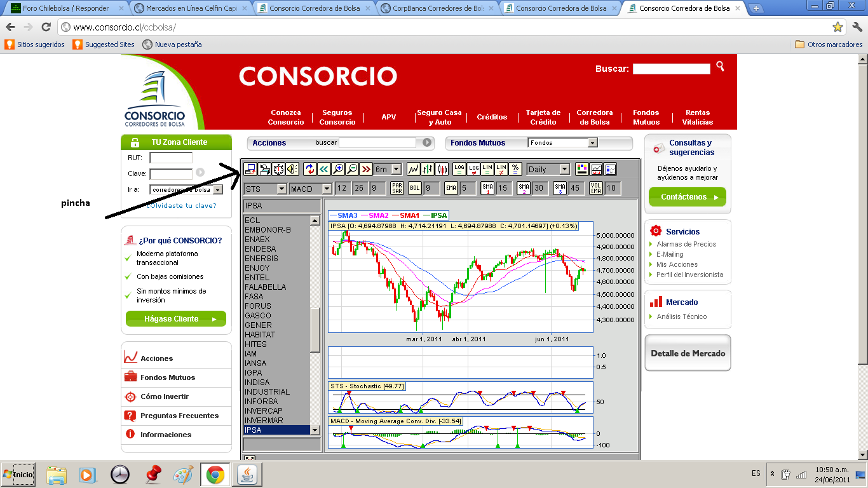
Task: Click the detach chart window icon
Action: [250, 169]
